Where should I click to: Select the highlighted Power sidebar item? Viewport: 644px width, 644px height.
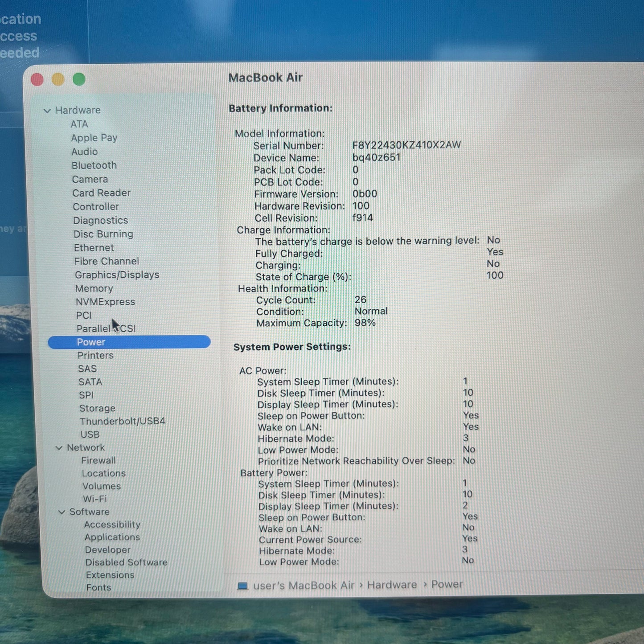coord(129,342)
